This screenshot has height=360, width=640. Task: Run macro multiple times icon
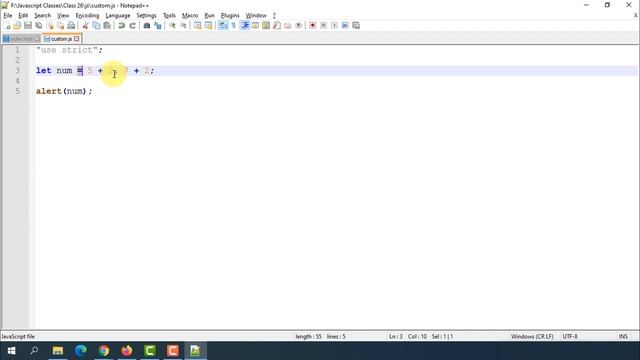click(345, 25)
